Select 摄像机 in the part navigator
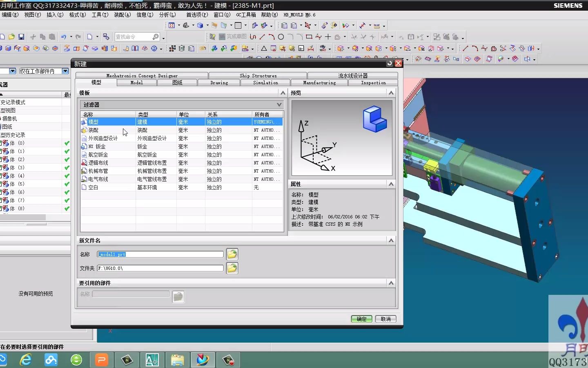The width and height of the screenshot is (588, 368). 10,119
